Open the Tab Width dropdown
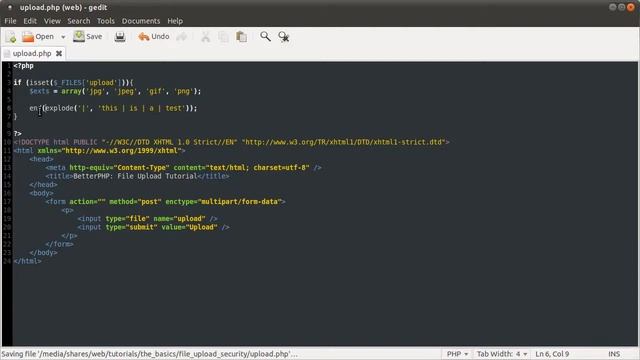640x360 pixels. tap(502, 354)
